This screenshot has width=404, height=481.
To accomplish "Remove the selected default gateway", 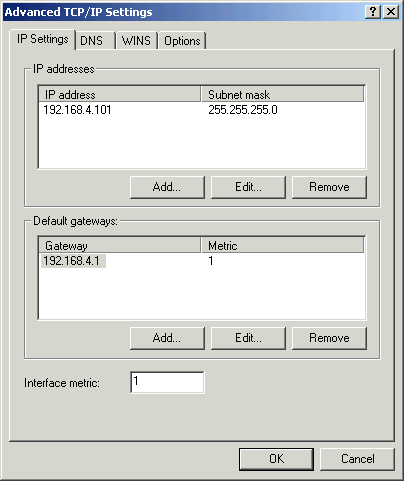I will coord(329,338).
